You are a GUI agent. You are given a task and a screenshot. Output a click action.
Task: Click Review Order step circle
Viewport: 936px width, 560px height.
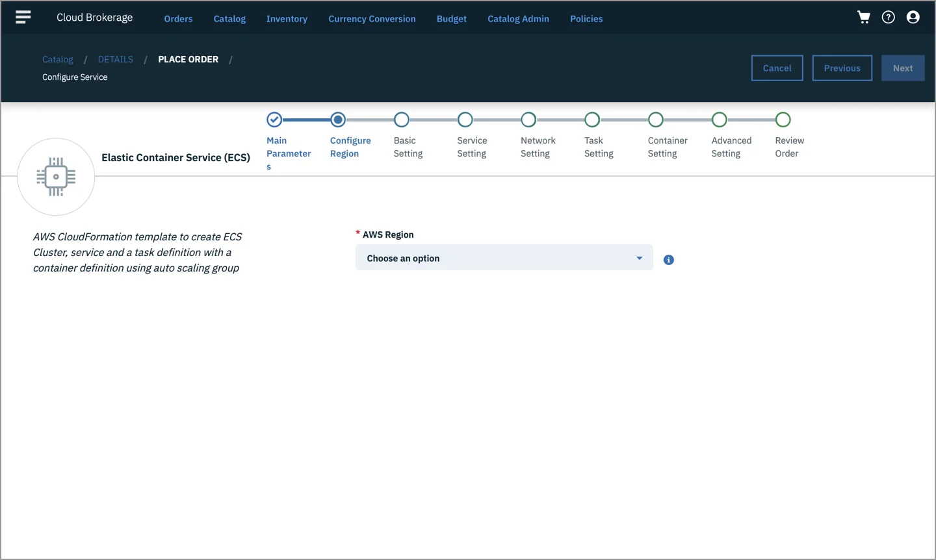pos(783,120)
